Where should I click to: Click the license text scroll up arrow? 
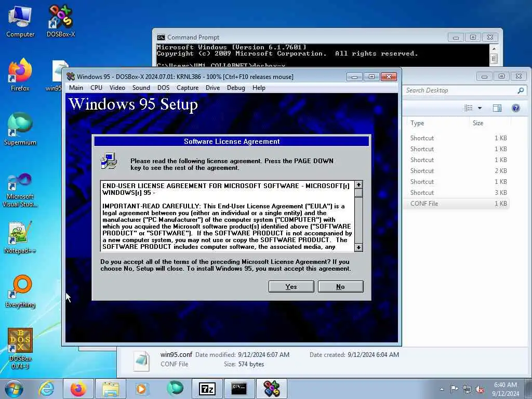click(x=358, y=184)
